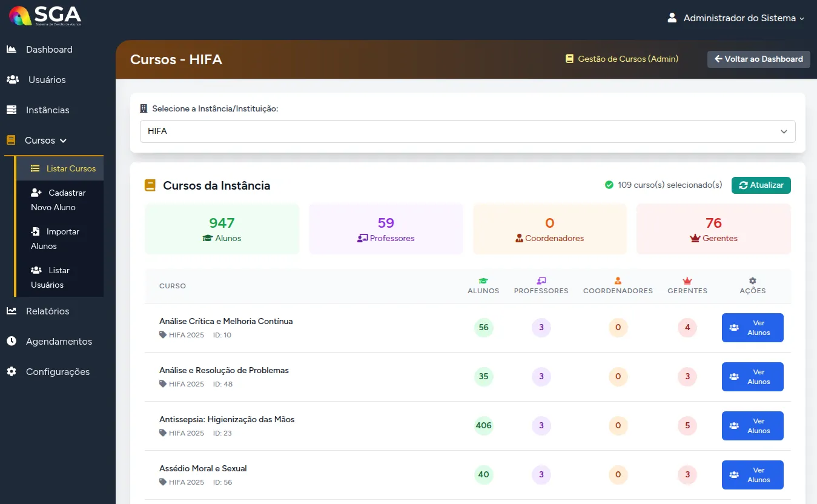Click Ver Alunos for Antissepsia course
This screenshot has width=817, height=504.
click(x=752, y=425)
